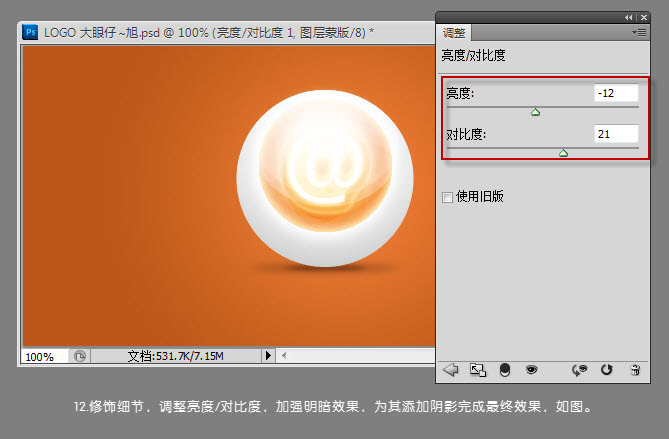The image size is (669, 439).
Task: Click the 对比度 value field
Action: 616,134
